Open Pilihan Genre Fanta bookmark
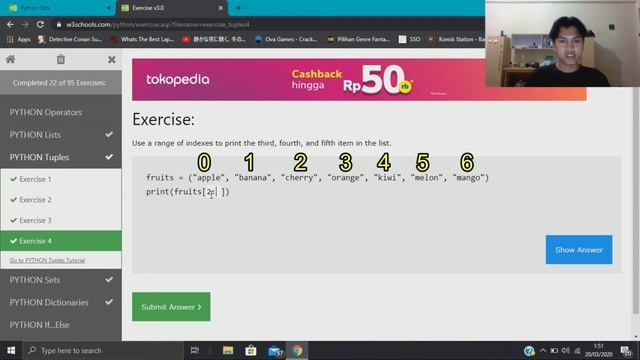640x360 pixels. click(358, 39)
